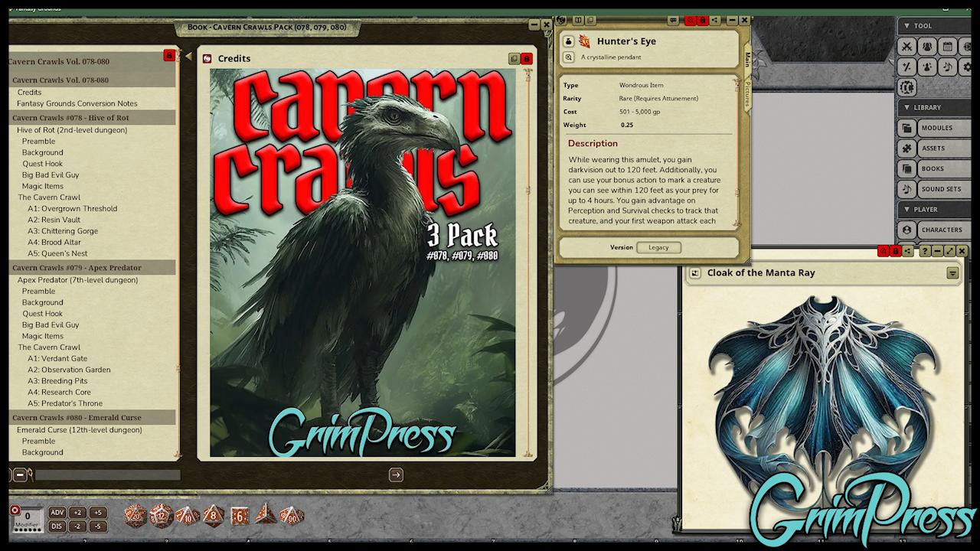980x551 pixels.
Task: Roll the d12 die
Action: coord(162,516)
